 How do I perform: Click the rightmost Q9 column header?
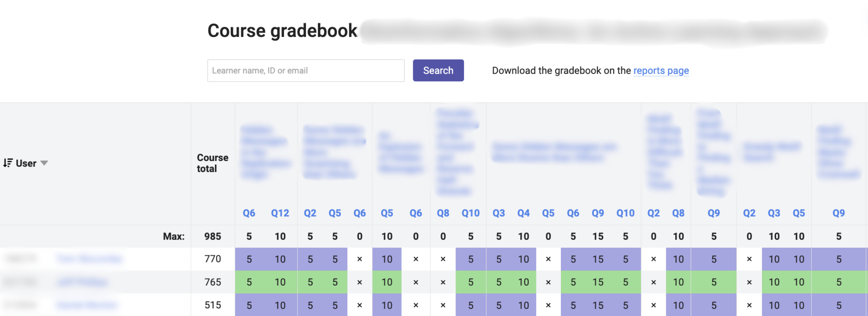[838, 213]
